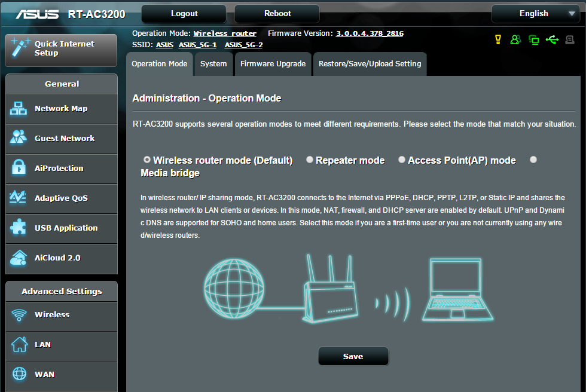Click the USB Application puzzle icon
The image size is (586, 392).
click(x=18, y=226)
